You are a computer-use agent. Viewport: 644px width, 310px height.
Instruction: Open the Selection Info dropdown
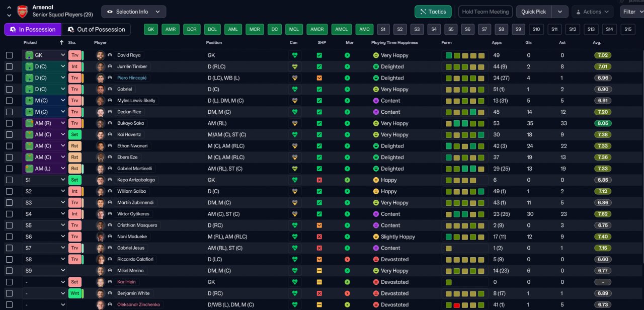pos(133,12)
